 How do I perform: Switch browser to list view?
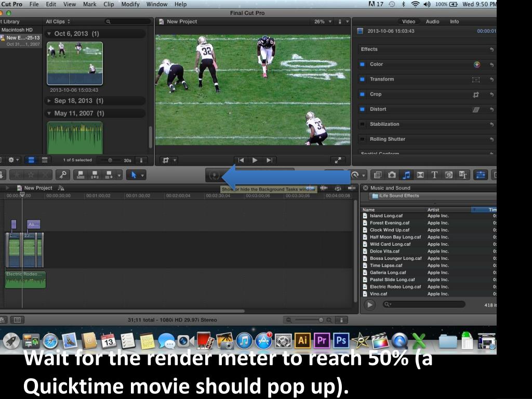point(45,160)
